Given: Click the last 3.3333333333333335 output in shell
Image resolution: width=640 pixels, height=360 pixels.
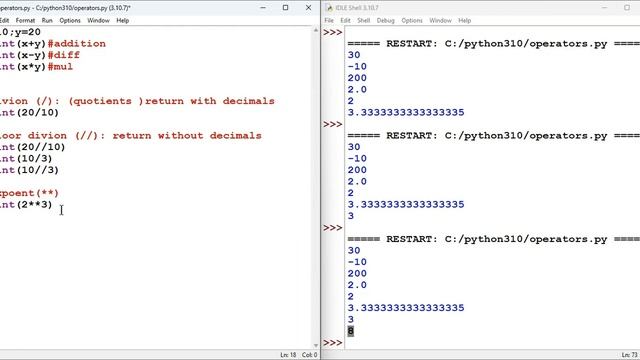Looking at the screenshot, I should click(406, 308).
